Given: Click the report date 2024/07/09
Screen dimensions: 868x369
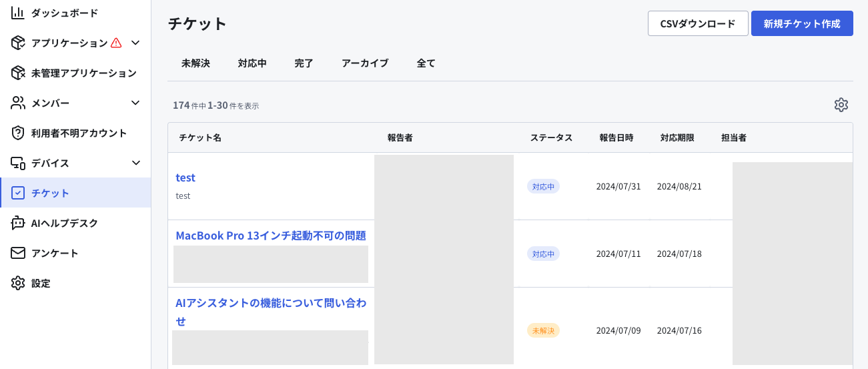Looking at the screenshot, I should (x=618, y=330).
